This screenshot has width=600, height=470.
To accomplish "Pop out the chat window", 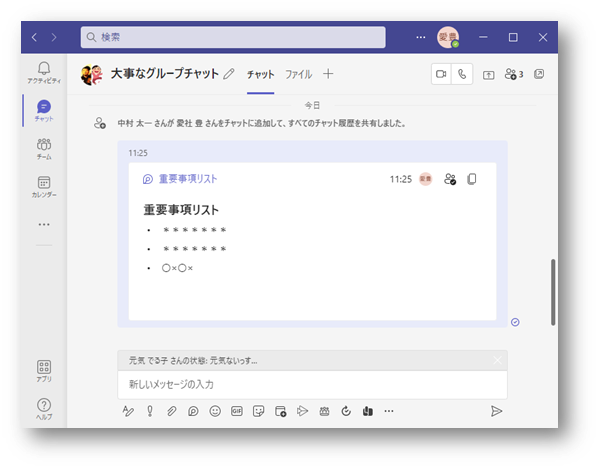I will coord(539,74).
